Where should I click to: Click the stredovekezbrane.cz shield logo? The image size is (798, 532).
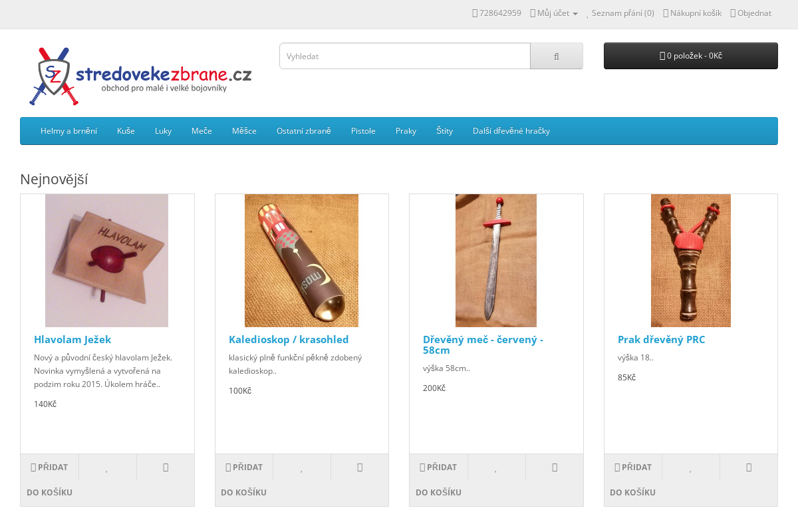point(140,76)
